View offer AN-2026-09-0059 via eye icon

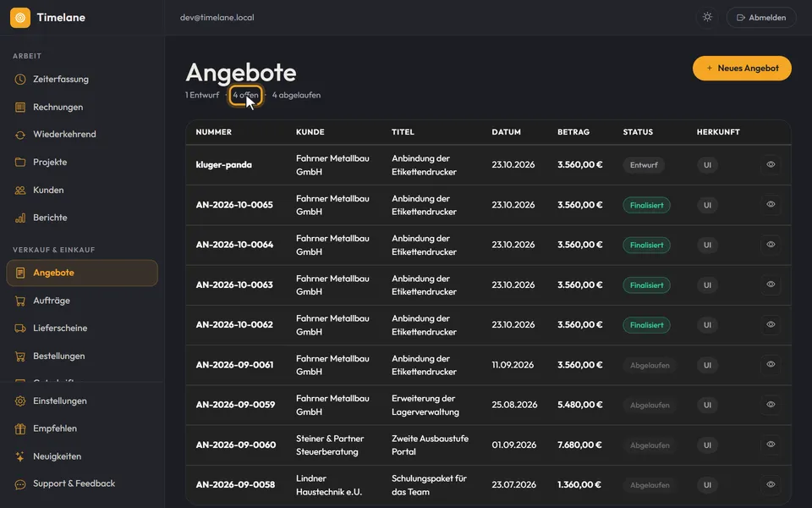(771, 405)
